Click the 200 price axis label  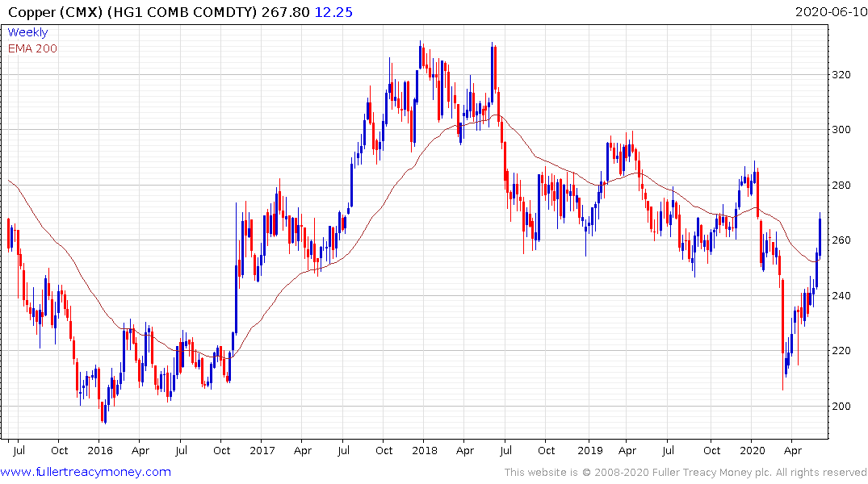pos(841,406)
